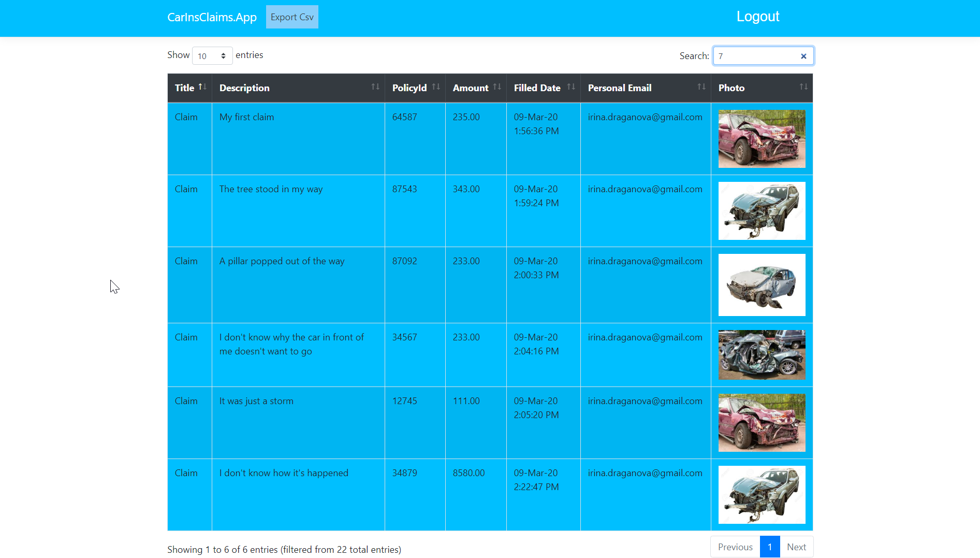
Task: Click the sort icon on the Title column
Action: coord(202,87)
